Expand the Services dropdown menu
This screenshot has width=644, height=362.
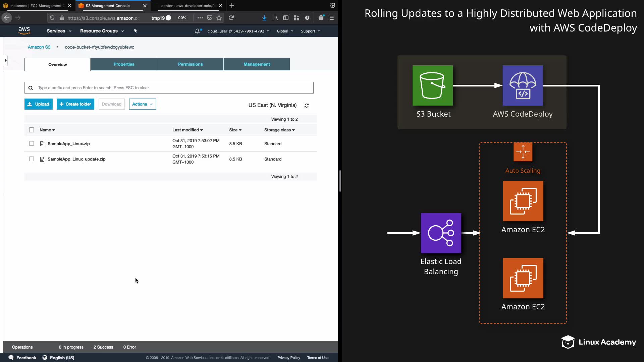59,31
